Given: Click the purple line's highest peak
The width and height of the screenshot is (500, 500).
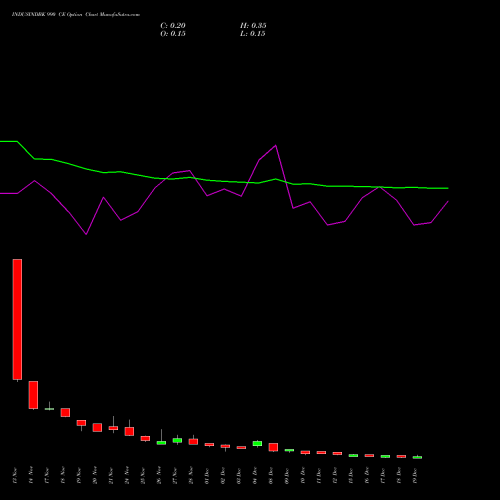Looking at the screenshot, I should coord(276,145).
